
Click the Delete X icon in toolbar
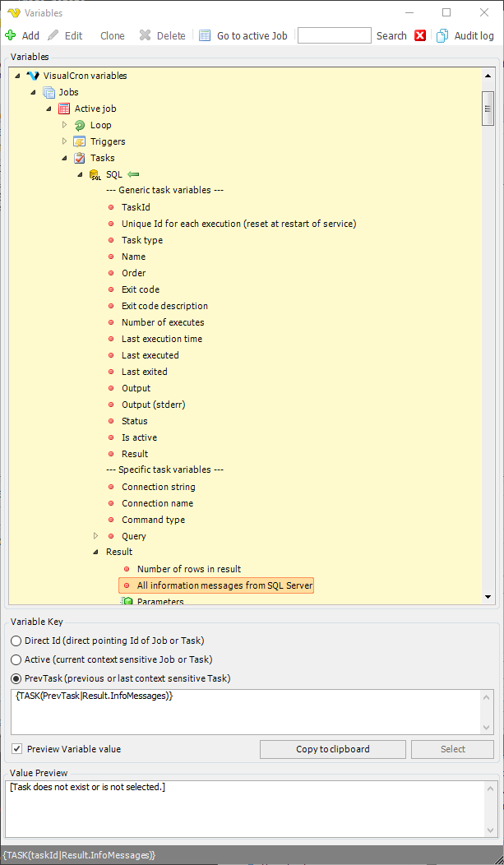tap(146, 35)
